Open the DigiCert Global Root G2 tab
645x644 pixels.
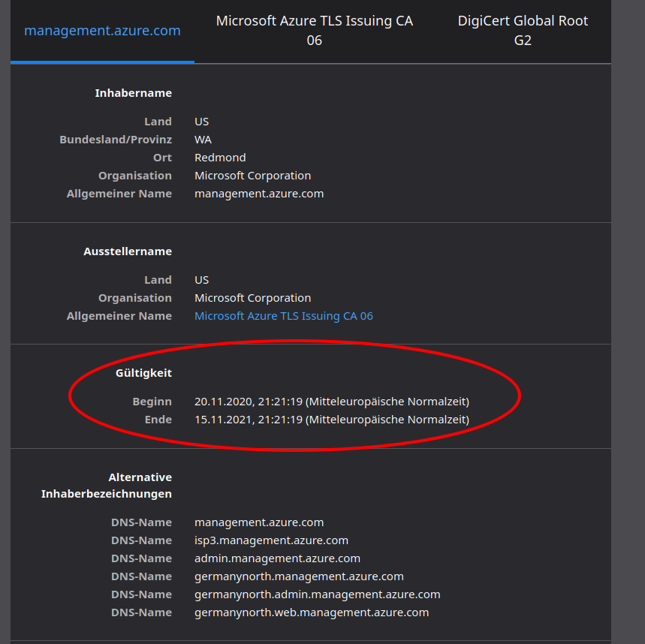[x=523, y=31]
